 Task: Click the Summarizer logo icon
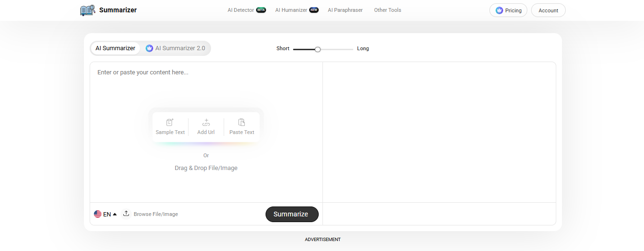pyautogui.click(x=88, y=10)
